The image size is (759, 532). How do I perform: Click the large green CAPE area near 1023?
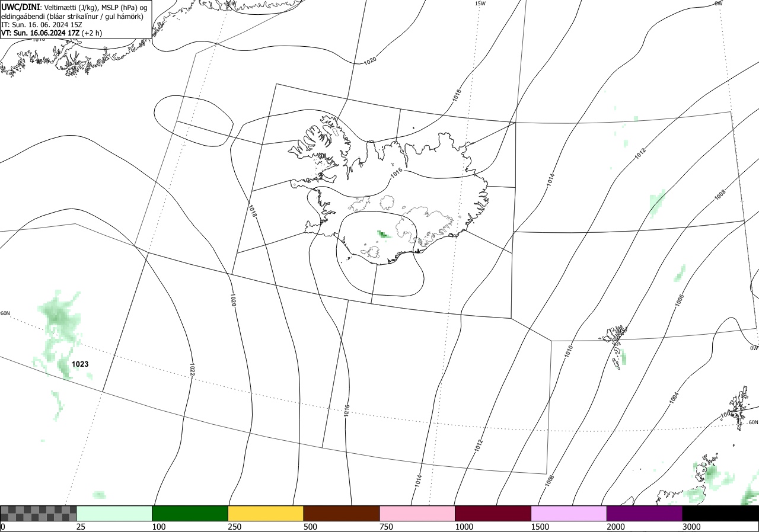coord(59,335)
